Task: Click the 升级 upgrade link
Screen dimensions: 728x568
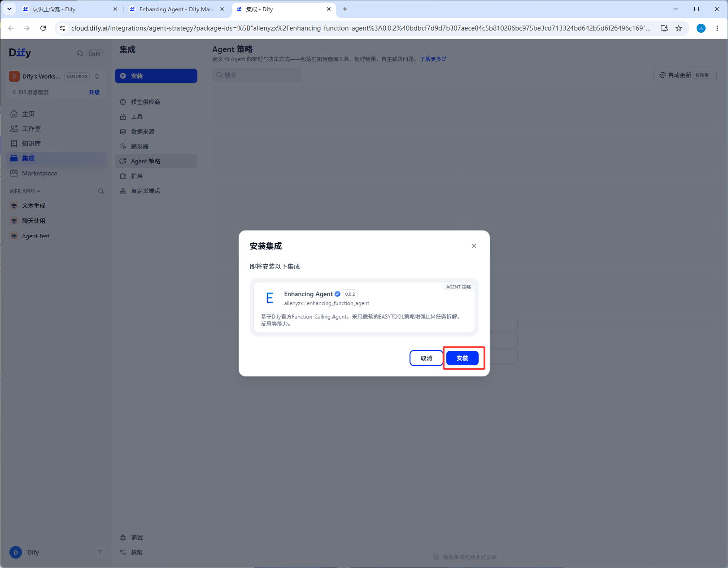Action: [x=94, y=92]
